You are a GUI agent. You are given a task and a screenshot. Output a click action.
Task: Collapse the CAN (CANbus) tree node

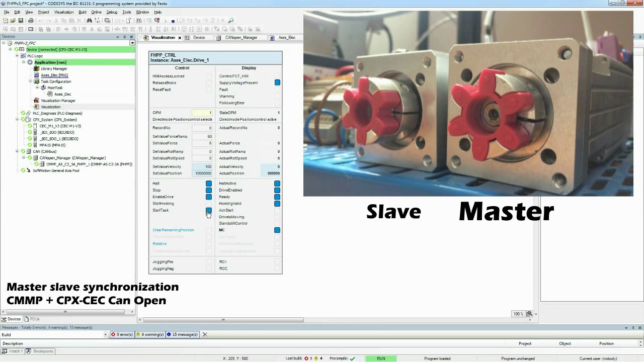pos(17,151)
